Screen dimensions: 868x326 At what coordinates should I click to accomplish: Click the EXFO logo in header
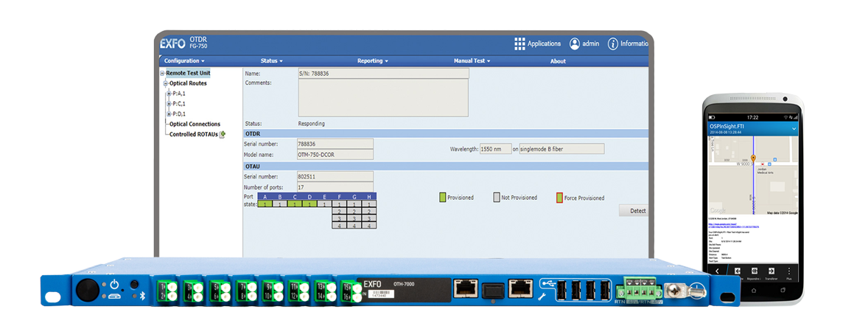point(172,44)
